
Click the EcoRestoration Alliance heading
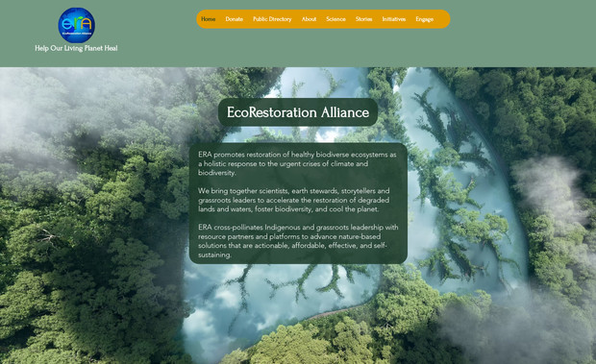(x=298, y=112)
